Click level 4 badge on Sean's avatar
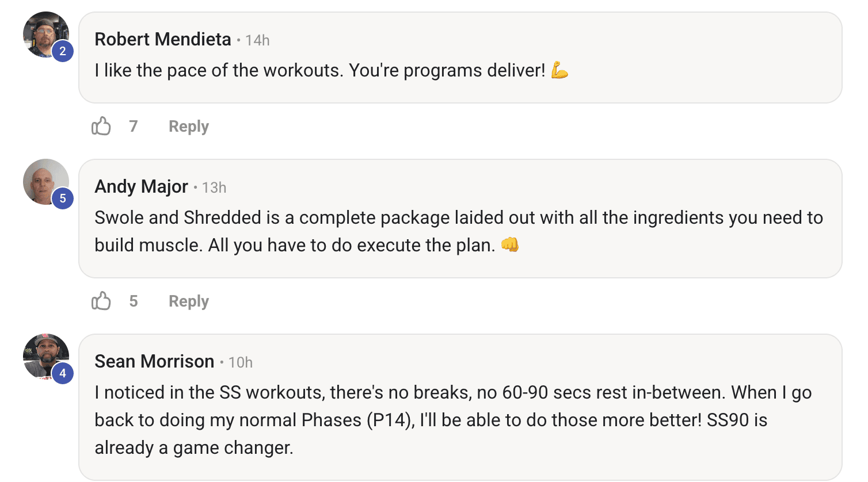Image resolution: width=868 pixels, height=482 pixels. click(63, 373)
